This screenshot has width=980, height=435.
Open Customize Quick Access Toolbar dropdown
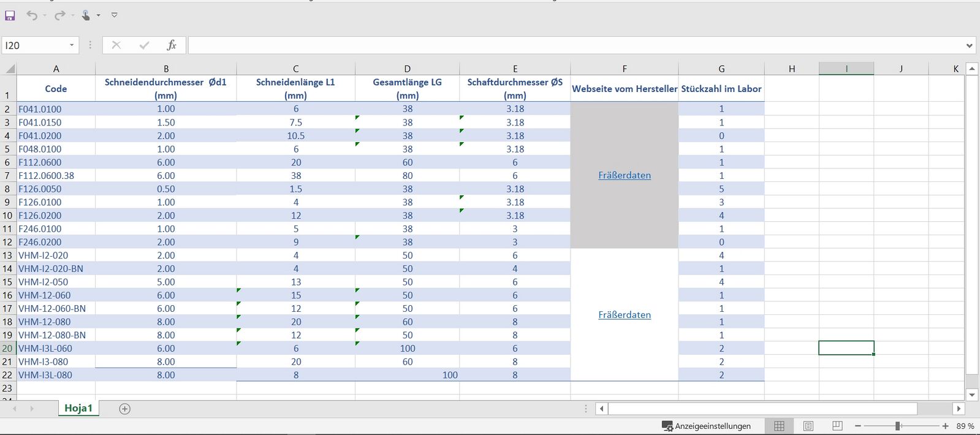pyautogui.click(x=114, y=15)
